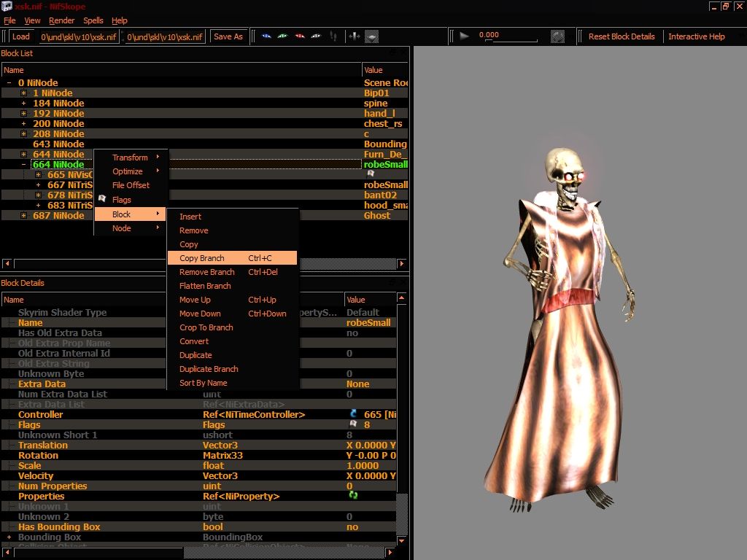Click the blue eye view icon
This screenshot has height=560, width=747.
[x=266, y=36]
